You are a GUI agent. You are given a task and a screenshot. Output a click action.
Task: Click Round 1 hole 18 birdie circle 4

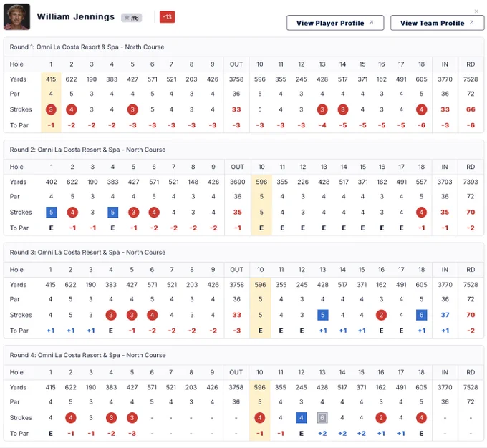[x=421, y=109]
